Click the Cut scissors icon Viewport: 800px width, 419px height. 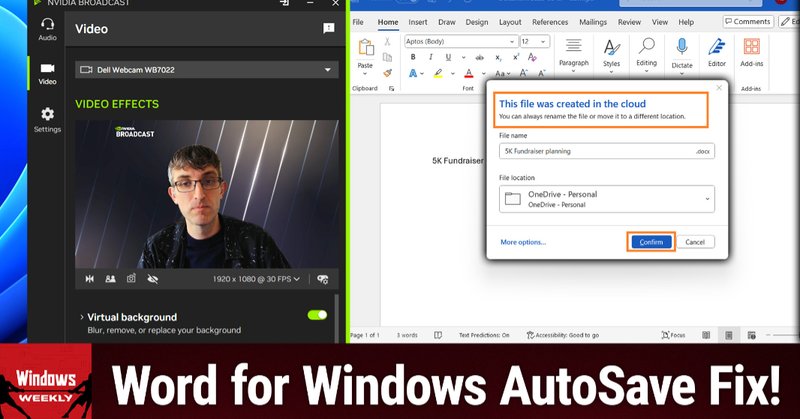388,41
